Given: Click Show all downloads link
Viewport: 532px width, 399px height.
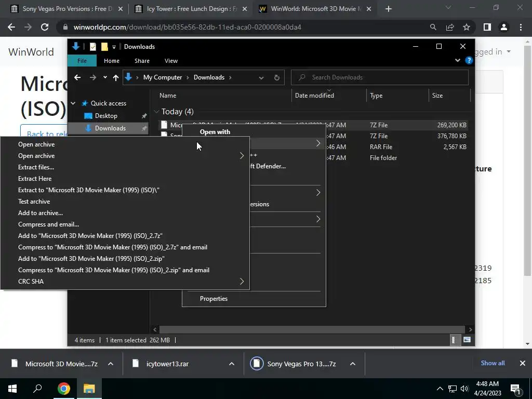Looking at the screenshot, I should point(493,363).
